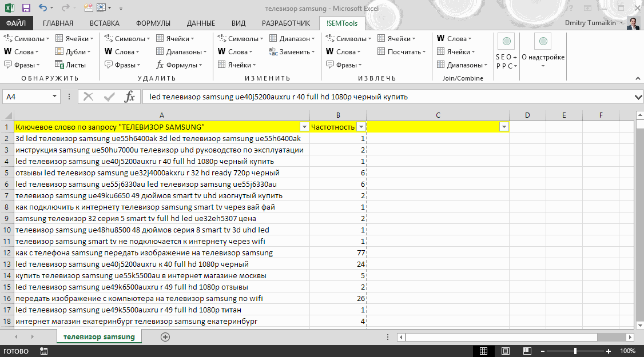Open Слова menu in Изменить group

coord(235,52)
